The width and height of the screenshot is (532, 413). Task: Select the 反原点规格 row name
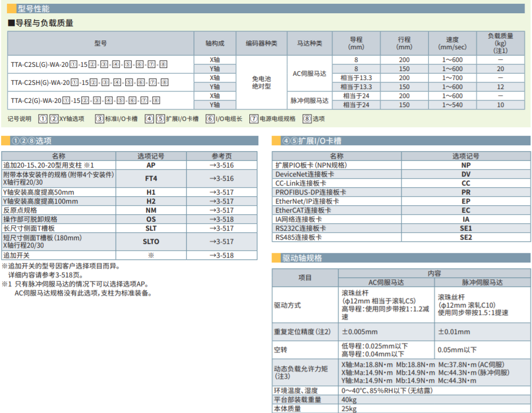coord(20,210)
